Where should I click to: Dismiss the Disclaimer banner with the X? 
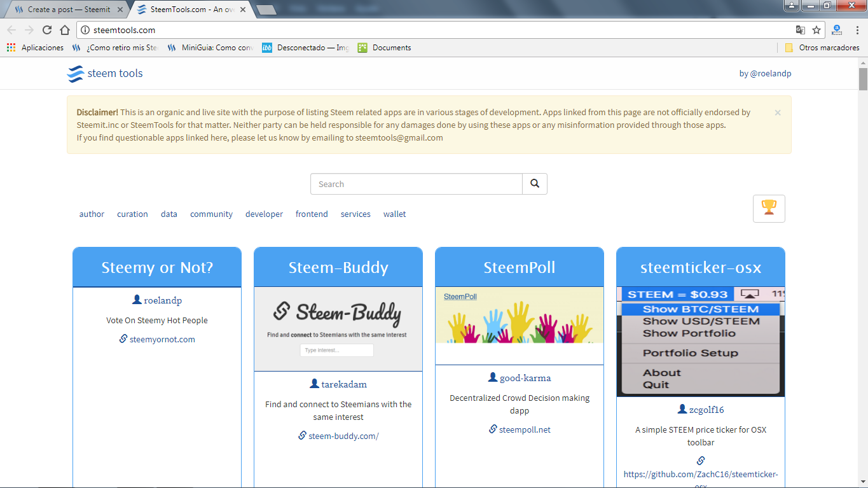(x=778, y=113)
